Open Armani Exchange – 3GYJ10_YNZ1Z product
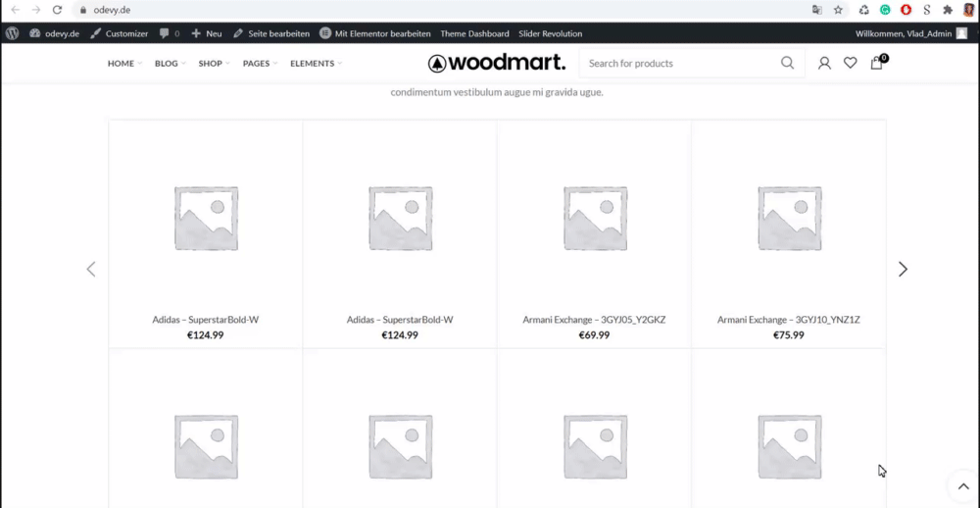Screen dimensions: 980x508 coord(789,320)
